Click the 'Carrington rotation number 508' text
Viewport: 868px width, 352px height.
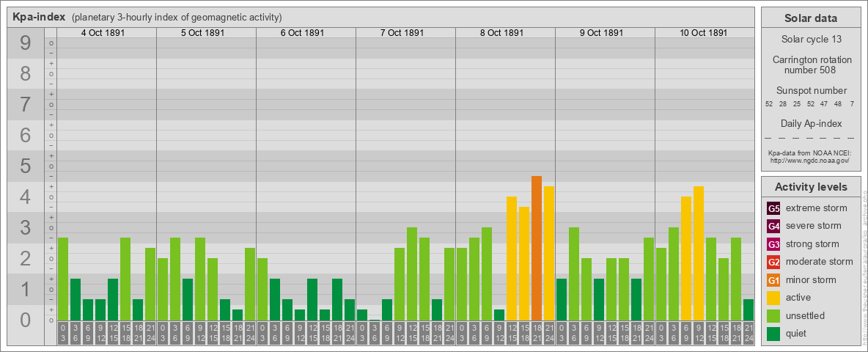[x=811, y=65]
